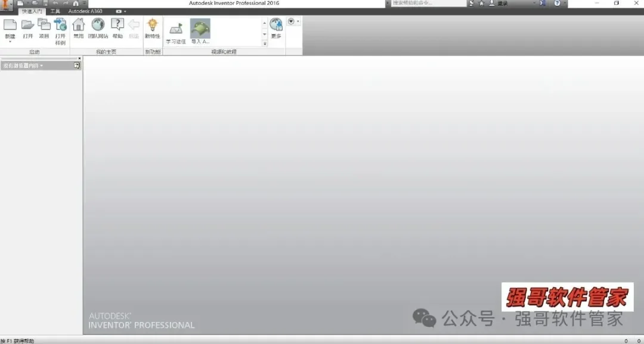Click the Communication Center satellite icon
Screen dimensions: 644x344
(x=472, y=4)
